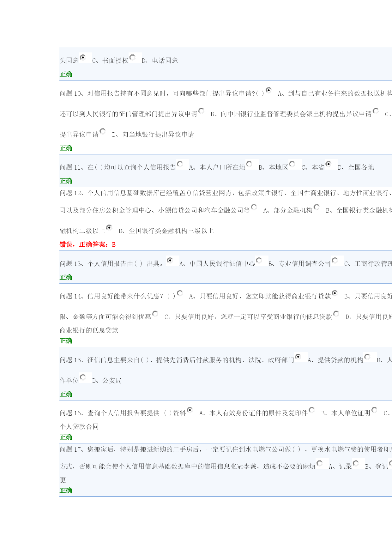Click the 正确 result below 头同意 row
The height and width of the screenshot is (554, 392).
[66, 74]
